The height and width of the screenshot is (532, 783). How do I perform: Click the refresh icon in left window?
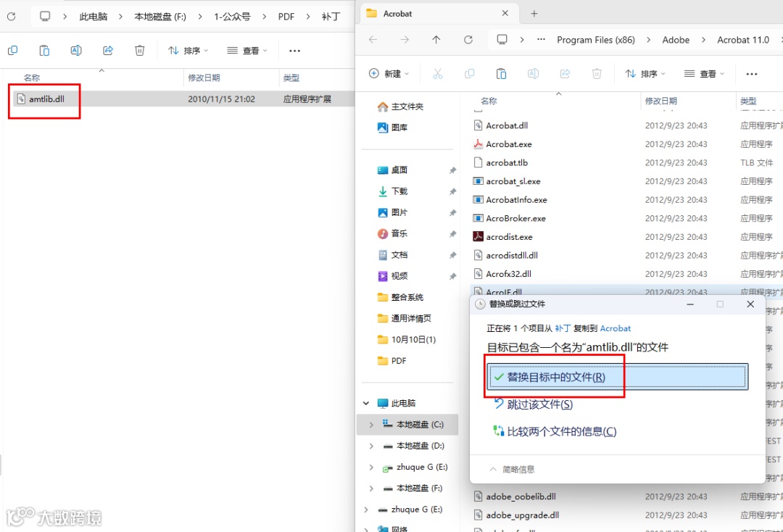(12, 17)
